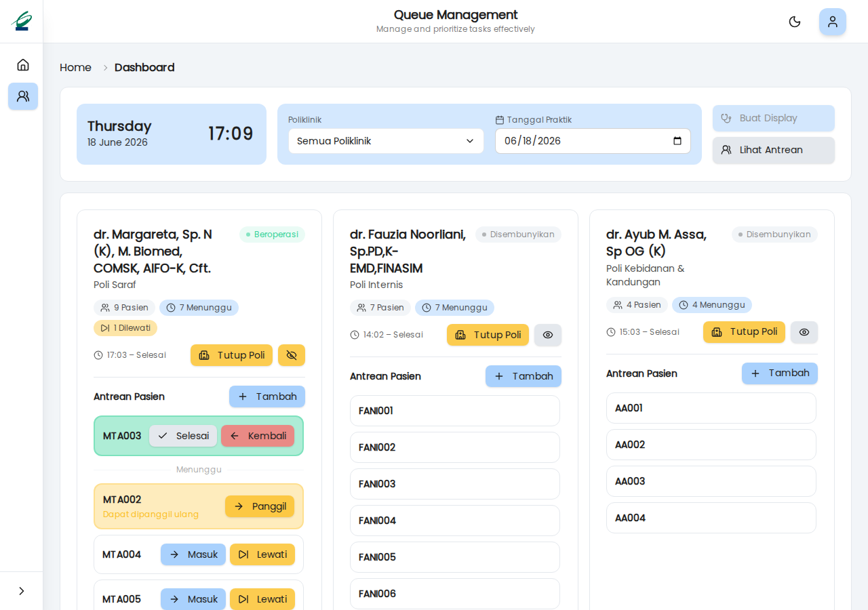868x610 pixels.
Task: Open the calendar picker in date field
Action: pyautogui.click(x=677, y=141)
